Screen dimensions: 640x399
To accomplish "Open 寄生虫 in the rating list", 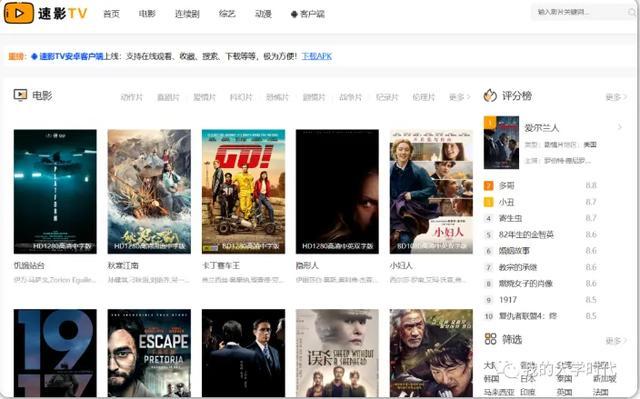I will pos(510,218).
